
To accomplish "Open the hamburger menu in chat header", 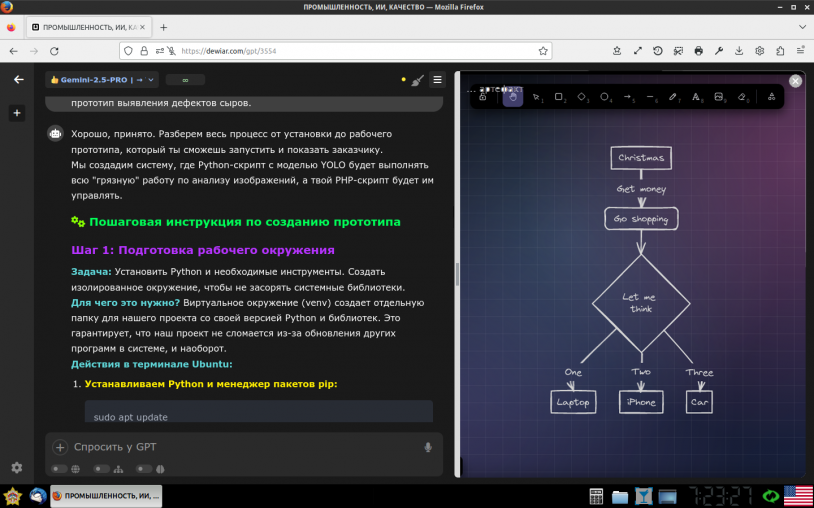I will tap(438, 79).
